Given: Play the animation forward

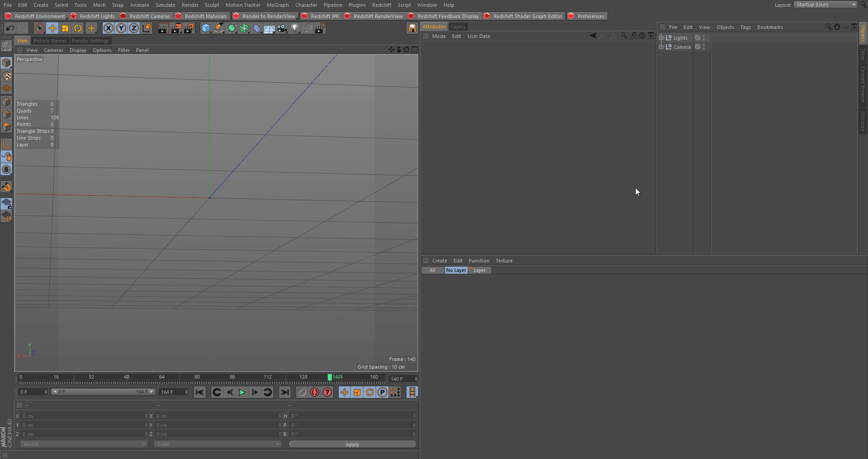Looking at the screenshot, I should coord(242,392).
